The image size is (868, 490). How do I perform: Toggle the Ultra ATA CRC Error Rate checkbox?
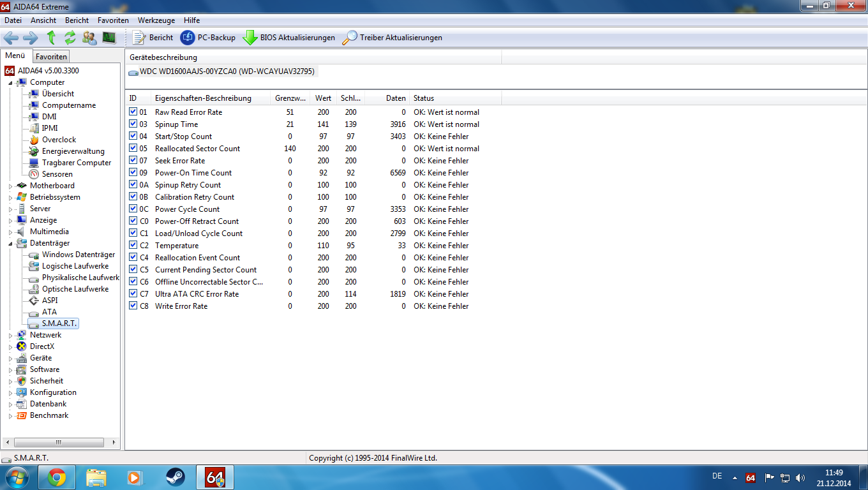coord(133,293)
